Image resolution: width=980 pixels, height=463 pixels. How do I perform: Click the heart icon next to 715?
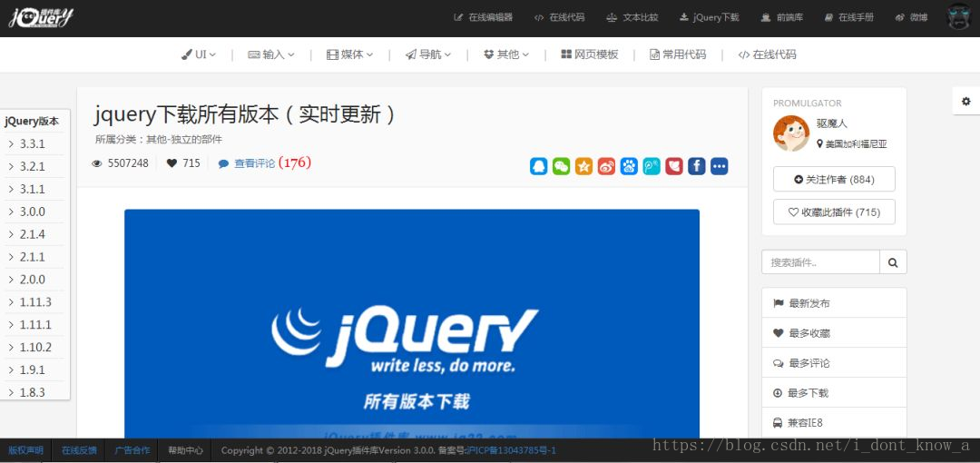171,163
